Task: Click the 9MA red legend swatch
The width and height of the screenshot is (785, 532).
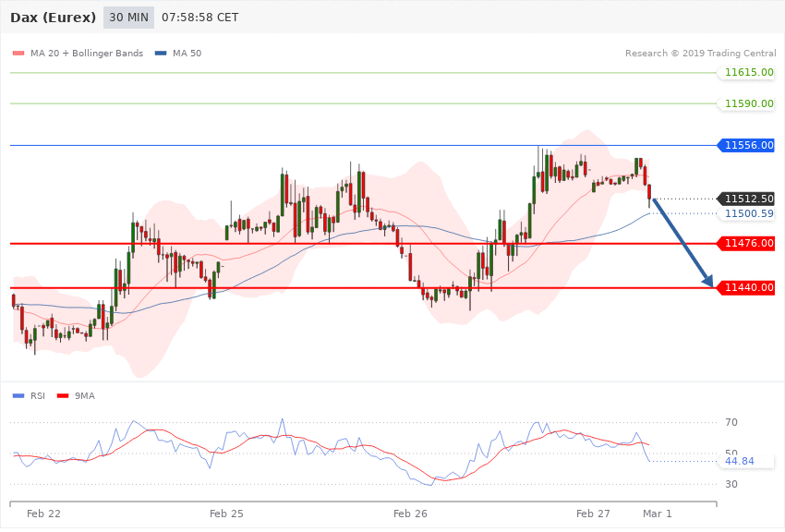Action: pyautogui.click(x=63, y=396)
